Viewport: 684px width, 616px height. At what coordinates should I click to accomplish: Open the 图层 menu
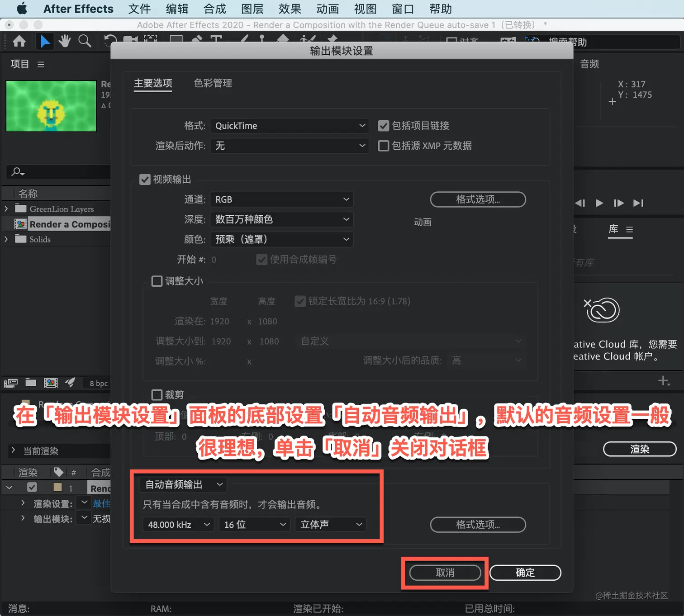pos(252,9)
